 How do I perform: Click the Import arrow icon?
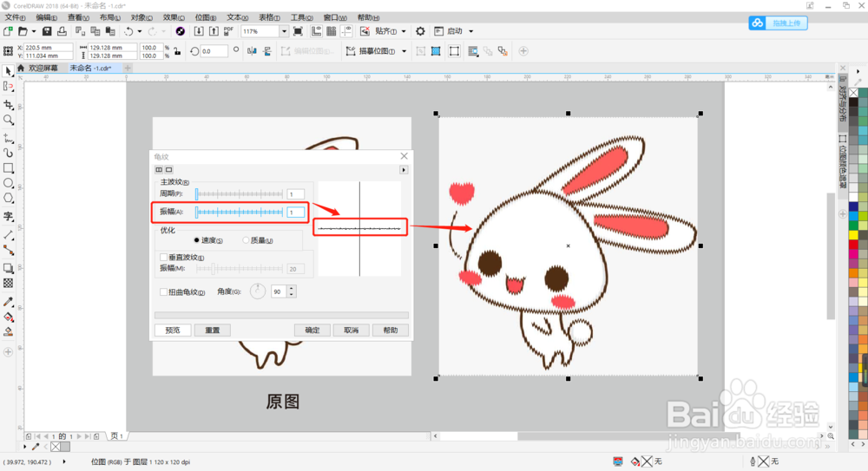pyautogui.click(x=199, y=31)
